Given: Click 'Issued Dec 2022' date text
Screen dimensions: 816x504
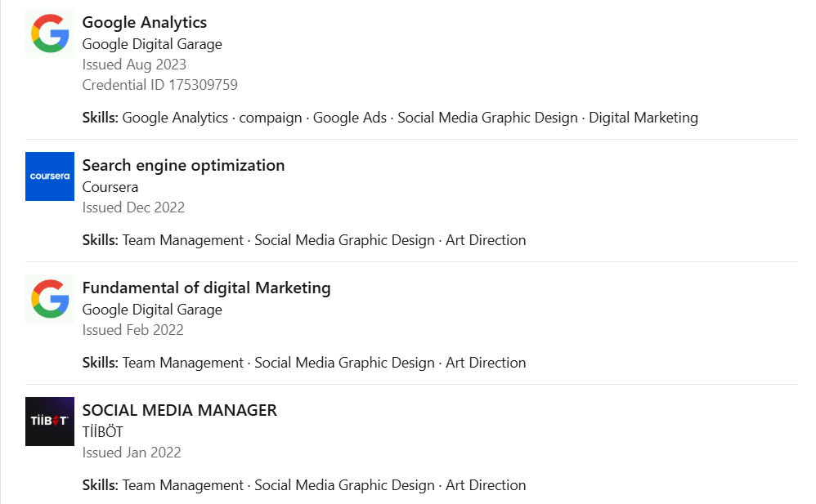Looking at the screenshot, I should (133, 207).
